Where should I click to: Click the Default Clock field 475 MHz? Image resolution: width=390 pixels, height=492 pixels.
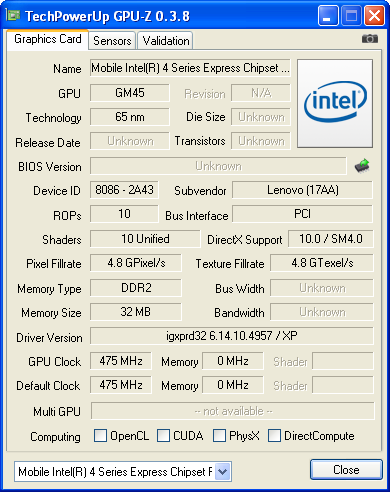tap(121, 385)
